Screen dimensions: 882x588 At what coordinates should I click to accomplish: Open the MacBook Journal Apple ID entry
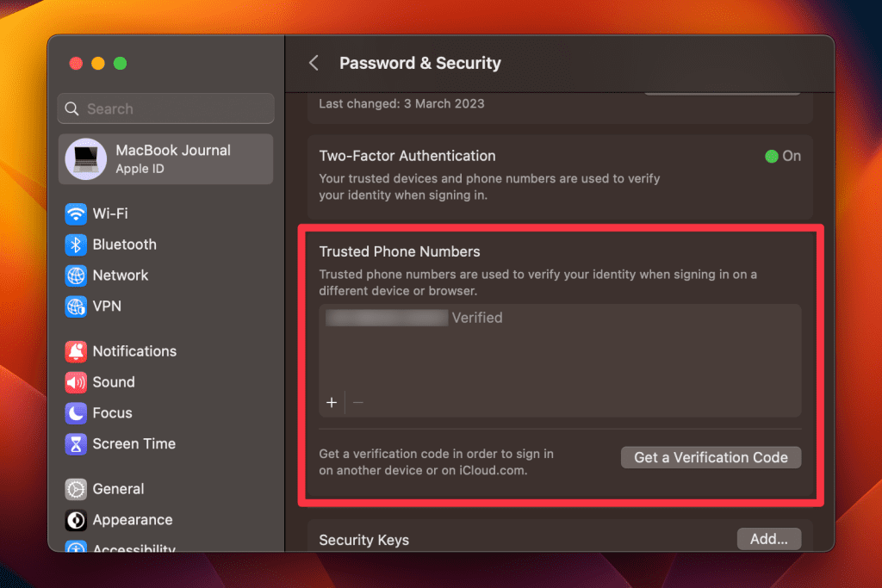(165, 159)
